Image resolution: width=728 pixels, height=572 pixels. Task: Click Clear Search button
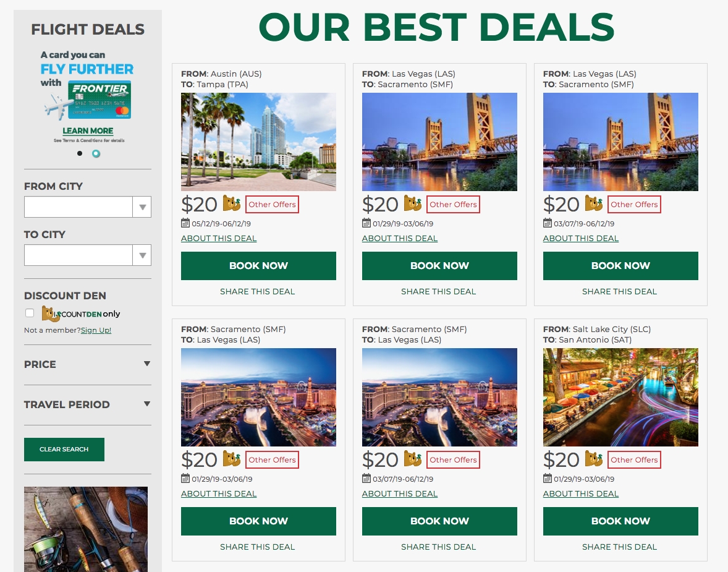pyautogui.click(x=64, y=450)
